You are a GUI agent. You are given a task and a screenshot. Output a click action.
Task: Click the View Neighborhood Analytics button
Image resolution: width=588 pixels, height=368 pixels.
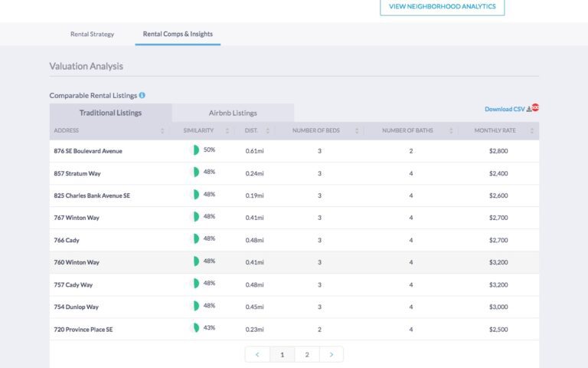(442, 6)
